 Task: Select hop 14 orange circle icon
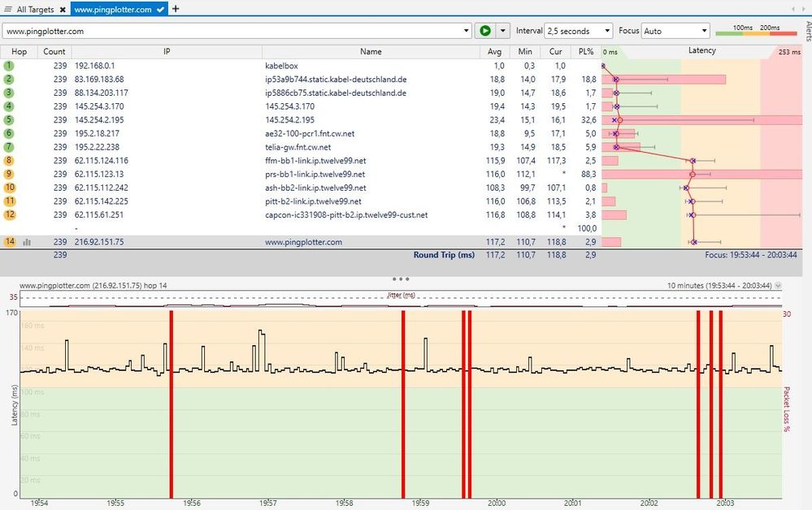pos(9,241)
